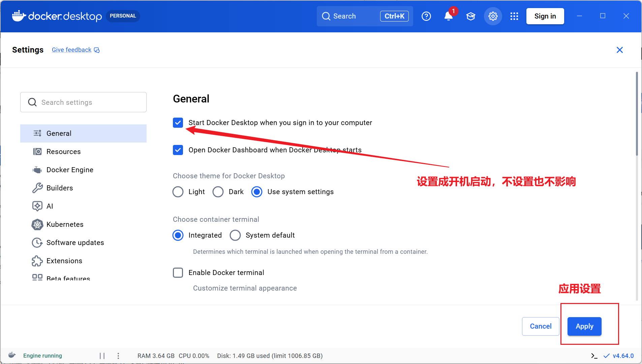Click the CPU 0.00% status text

tap(194, 356)
